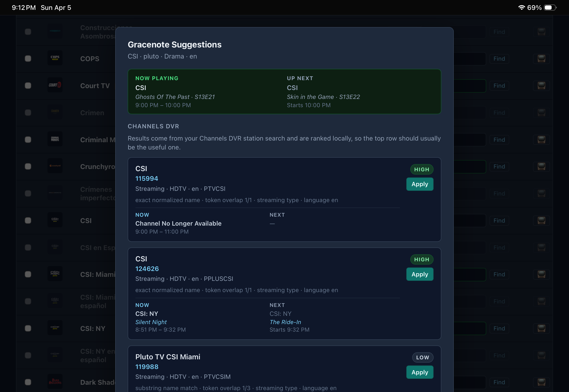Click Find button in Crunchyroll row
Viewport: 569px width, 392px height.
(499, 167)
